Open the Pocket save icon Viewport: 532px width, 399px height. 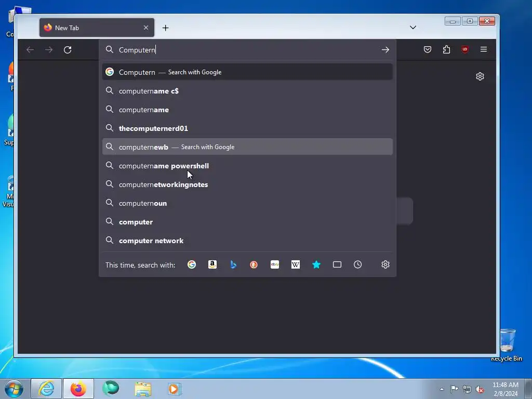click(x=428, y=49)
